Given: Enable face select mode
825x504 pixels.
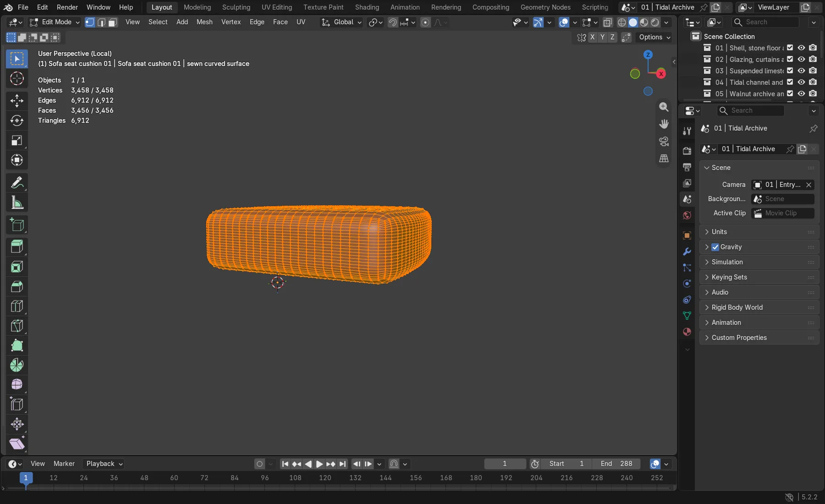Looking at the screenshot, I should [x=113, y=22].
